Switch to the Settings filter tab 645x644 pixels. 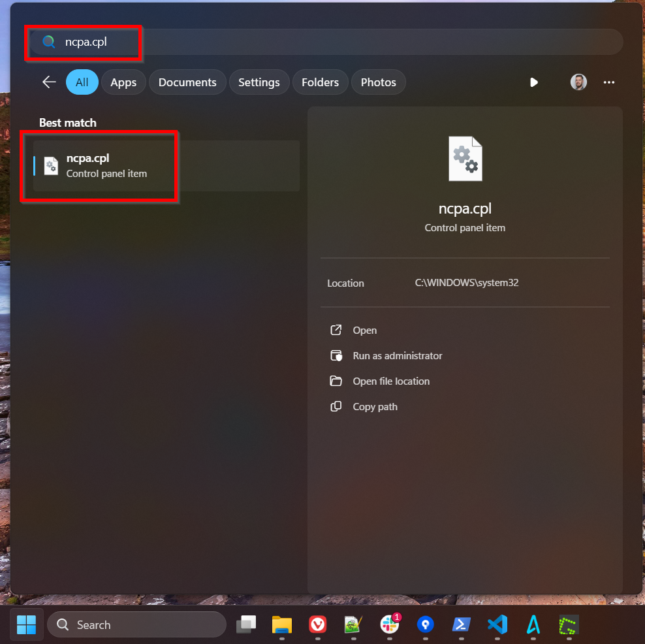click(259, 82)
